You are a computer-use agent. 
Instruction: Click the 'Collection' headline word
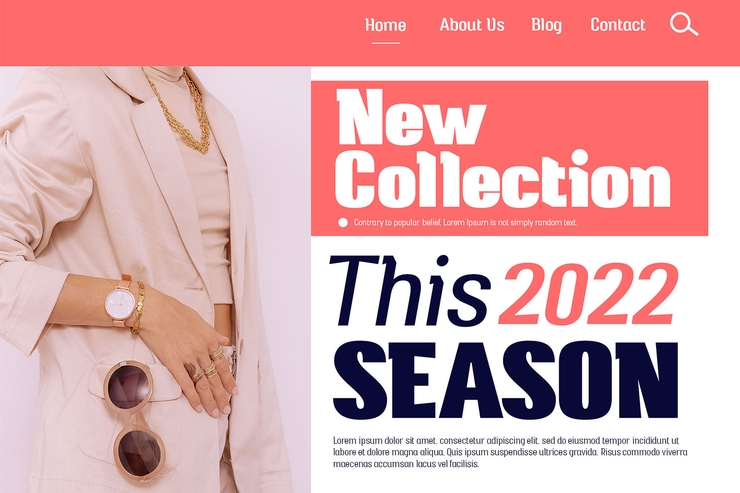(x=503, y=179)
